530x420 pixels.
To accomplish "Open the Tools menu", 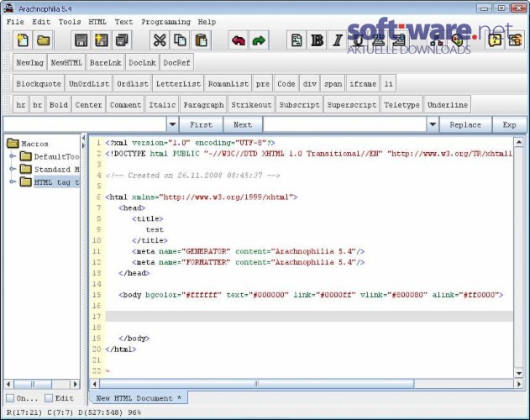I will [70, 22].
